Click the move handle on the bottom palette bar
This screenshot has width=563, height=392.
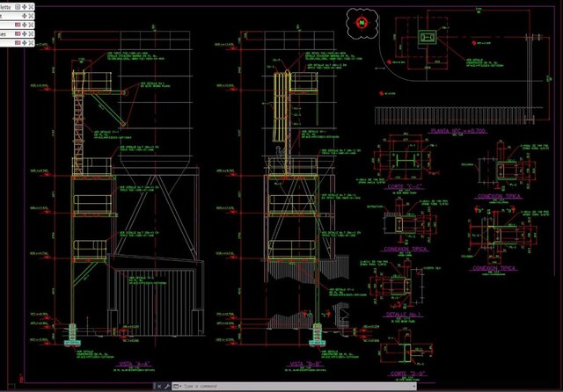25,43
